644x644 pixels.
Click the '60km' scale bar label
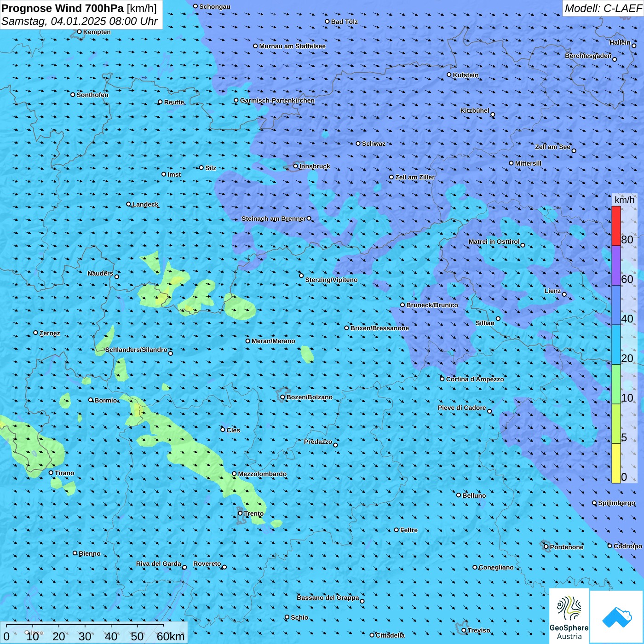(x=171, y=636)
